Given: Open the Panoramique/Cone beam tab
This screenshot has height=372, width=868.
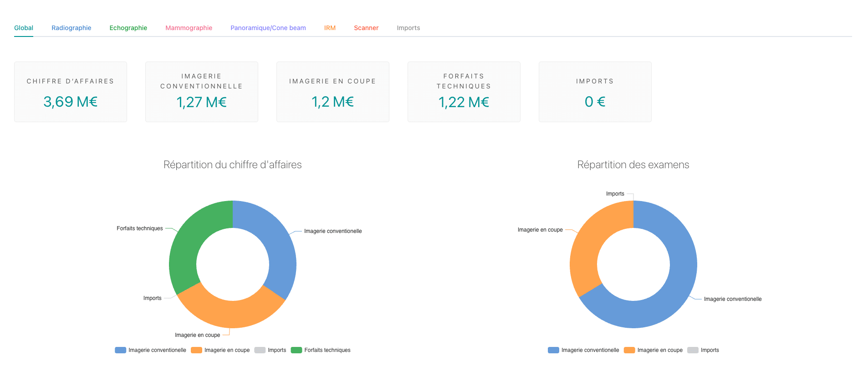Looking at the screenshot, I should point(268,28).
